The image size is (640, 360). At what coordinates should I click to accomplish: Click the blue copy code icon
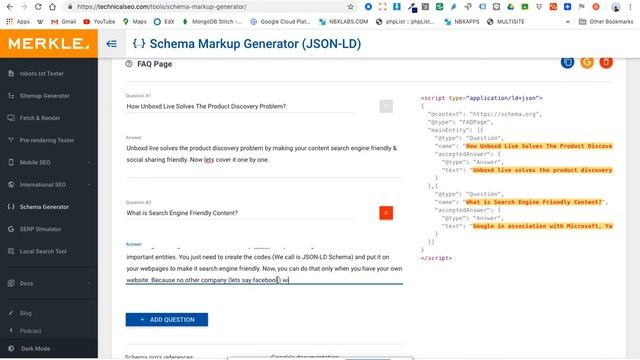(x=567, y=62)
